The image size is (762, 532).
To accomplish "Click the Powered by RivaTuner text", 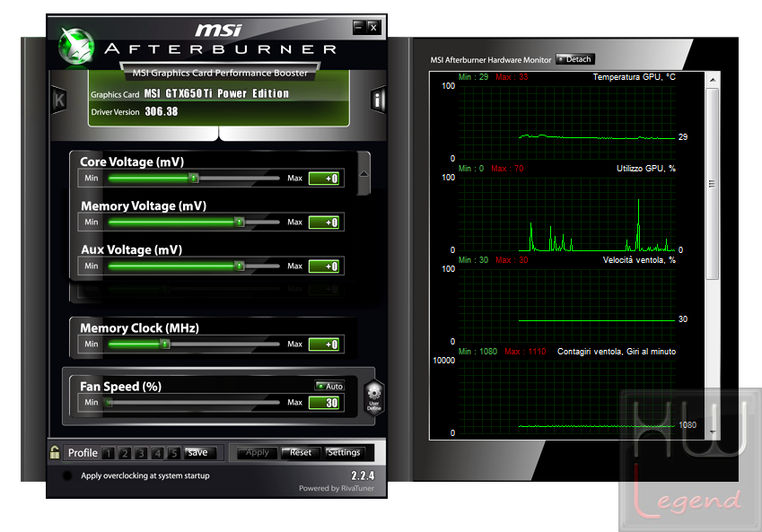I will (x=337, y=488).
